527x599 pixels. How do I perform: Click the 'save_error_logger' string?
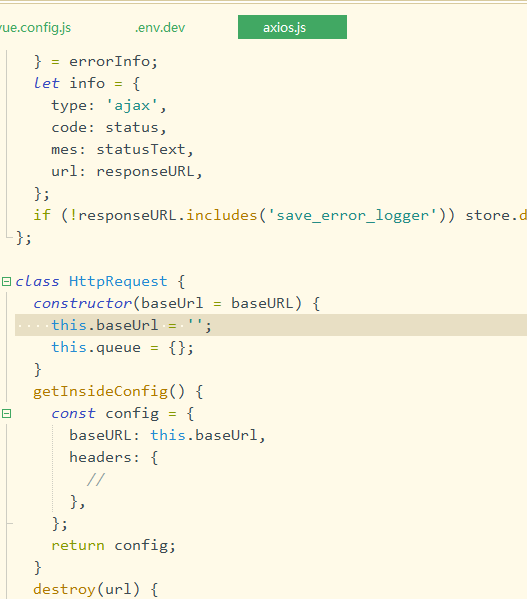352,215
